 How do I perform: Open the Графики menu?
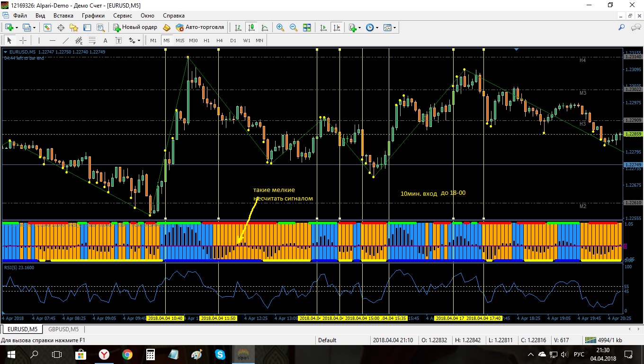pyautogui.click(x=93, y=16)
